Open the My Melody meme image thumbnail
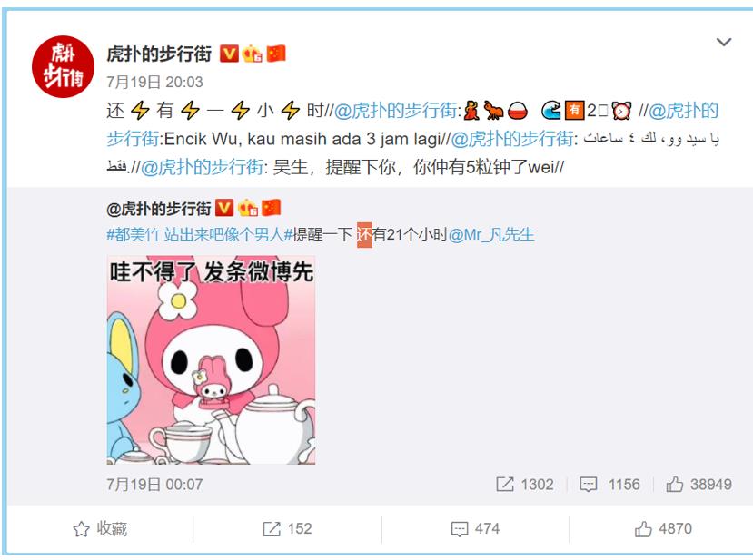Viewport: 753px width, 560px height. point(211,360)
